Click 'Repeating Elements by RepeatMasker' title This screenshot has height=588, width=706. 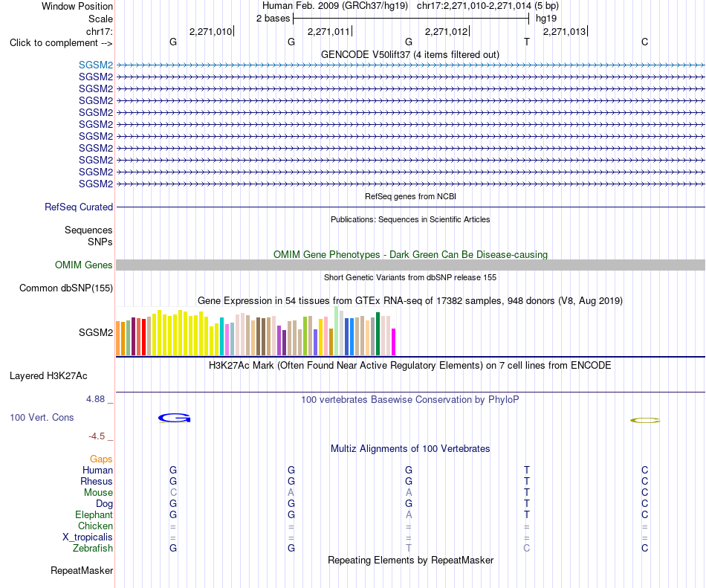pos(410,560)
